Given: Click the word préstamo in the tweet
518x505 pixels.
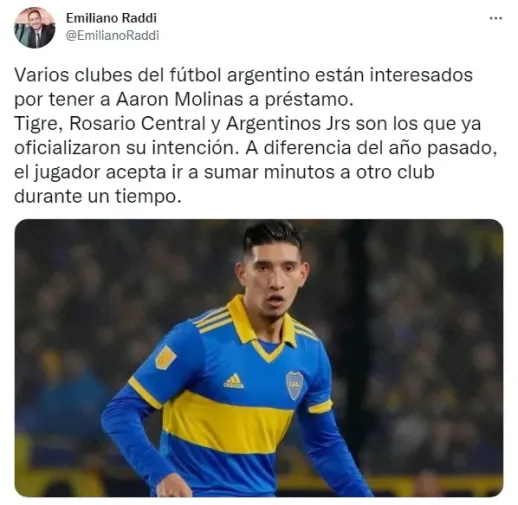Looking at the screenshot, I should coord(309,100).
